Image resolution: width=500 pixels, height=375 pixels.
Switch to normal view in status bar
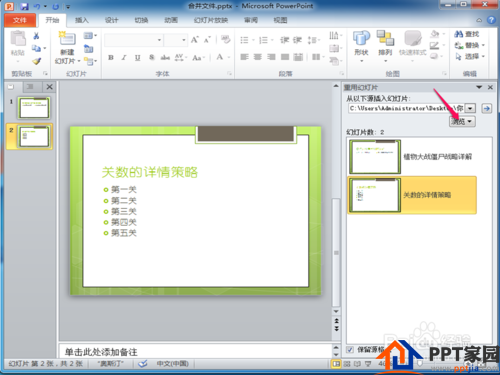tap(337, 364)
